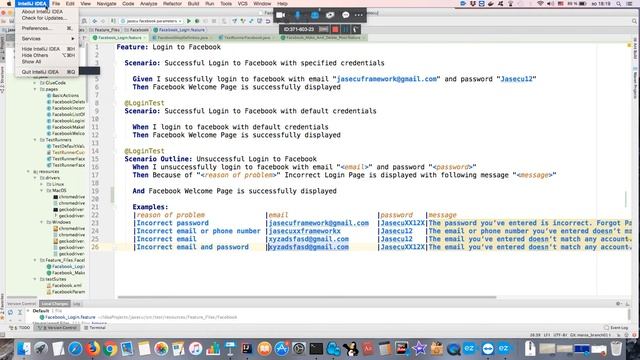This screenshot has width=640, height=360.
Task: Collapse the drivers folder
Action: coord(35,178)
